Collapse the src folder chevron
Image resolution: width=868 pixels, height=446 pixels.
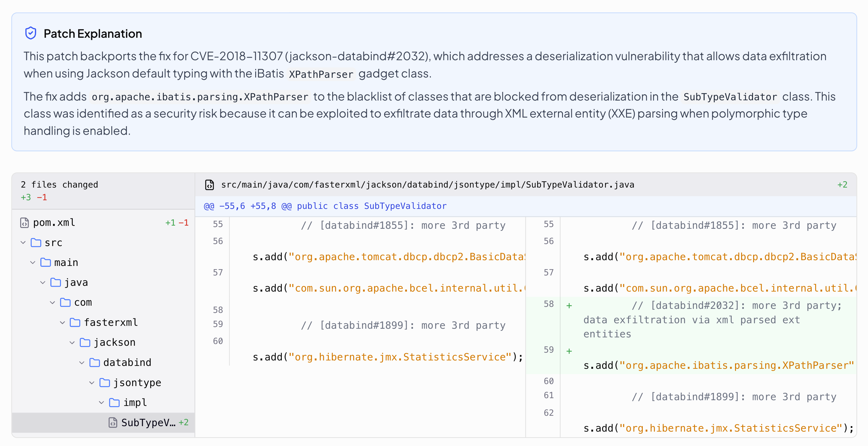coord(23,243)
